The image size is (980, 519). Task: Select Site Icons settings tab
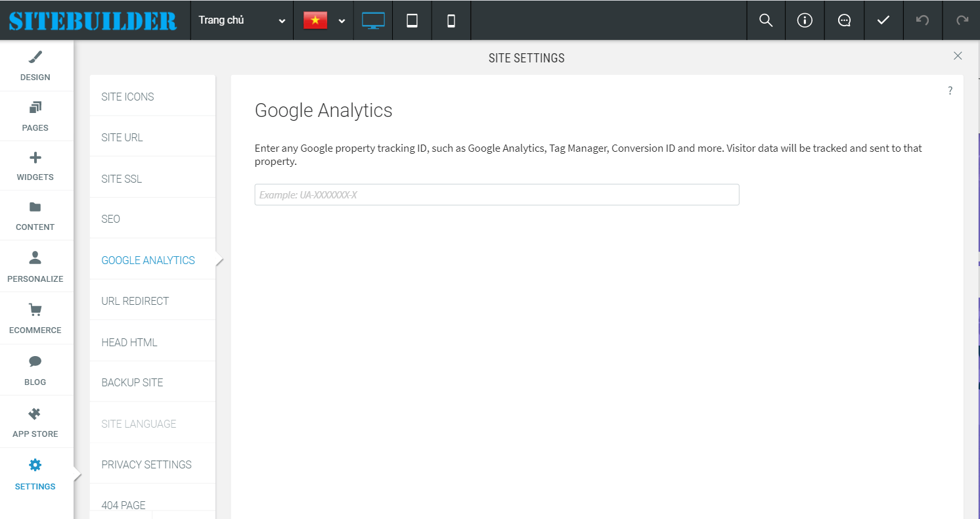(152, 97)
